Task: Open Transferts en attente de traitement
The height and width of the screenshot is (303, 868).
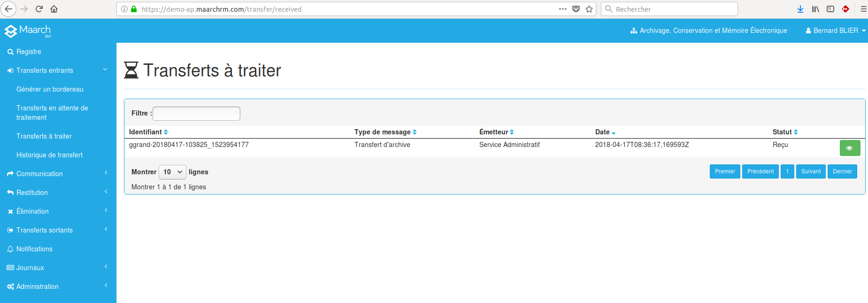Action: point(52,113)
